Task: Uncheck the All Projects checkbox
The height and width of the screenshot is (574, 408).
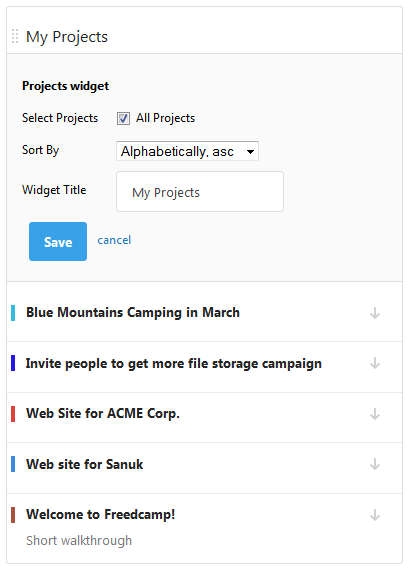Action: [123, 119]
